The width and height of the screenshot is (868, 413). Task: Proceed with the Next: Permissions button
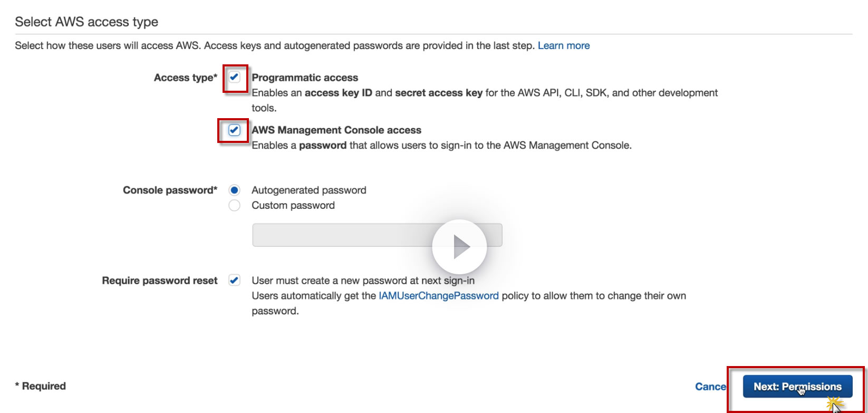(x=797, y=387)
